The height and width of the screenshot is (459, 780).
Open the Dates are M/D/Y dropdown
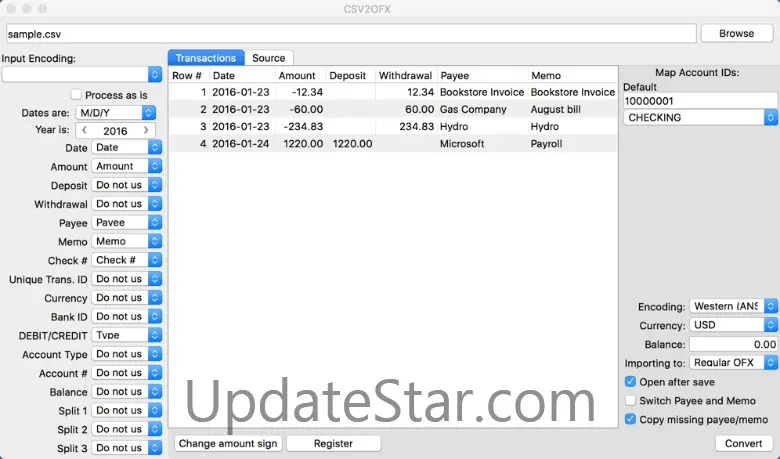click(x=115, y=113)
